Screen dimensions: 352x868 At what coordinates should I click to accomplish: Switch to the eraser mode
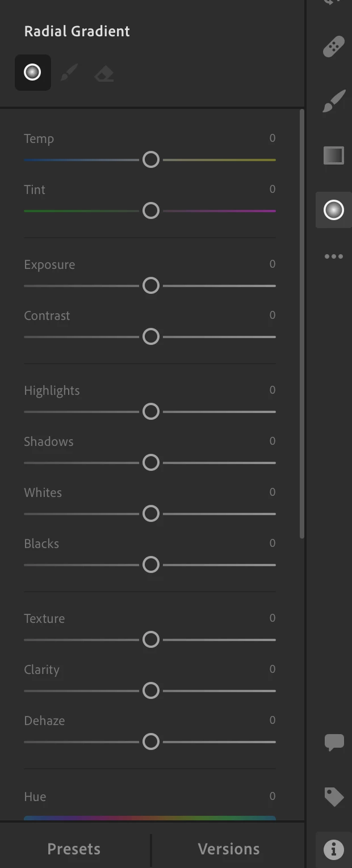pos(104,74)
